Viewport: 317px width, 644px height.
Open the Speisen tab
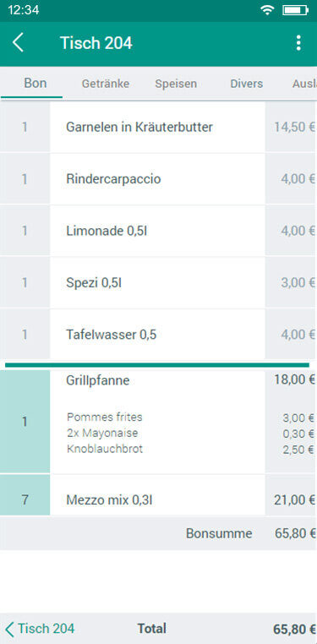pos(176,84)
